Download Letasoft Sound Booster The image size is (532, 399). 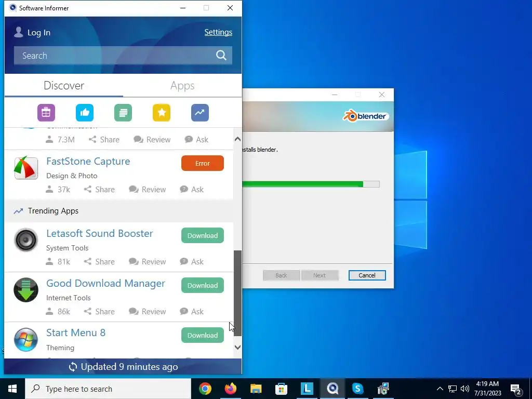pos(203,235)
